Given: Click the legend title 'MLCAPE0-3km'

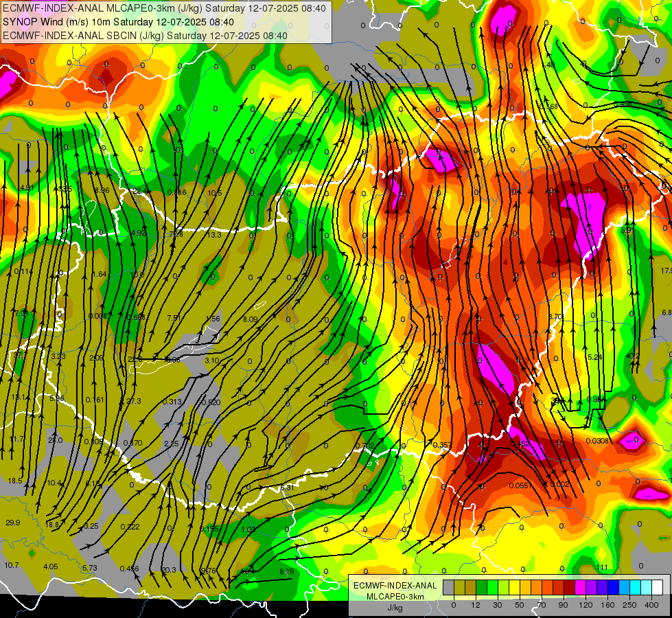Looking at the screenshot, I should [x=395, y=596].
